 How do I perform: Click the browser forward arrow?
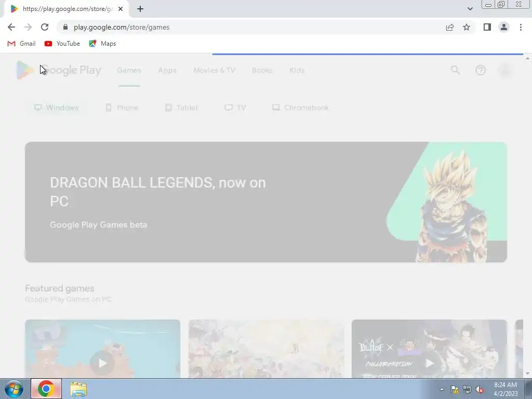pyautogui.click(x=28, y=27)
